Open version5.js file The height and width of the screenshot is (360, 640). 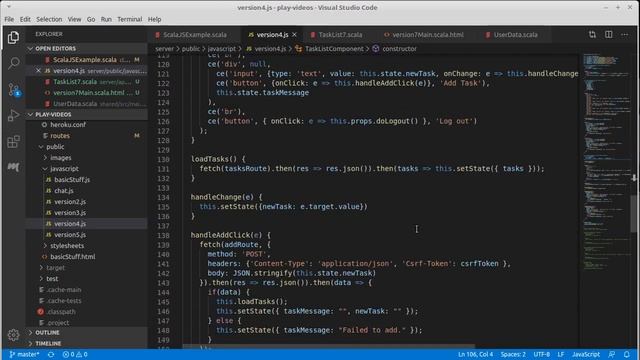point(70,235)
